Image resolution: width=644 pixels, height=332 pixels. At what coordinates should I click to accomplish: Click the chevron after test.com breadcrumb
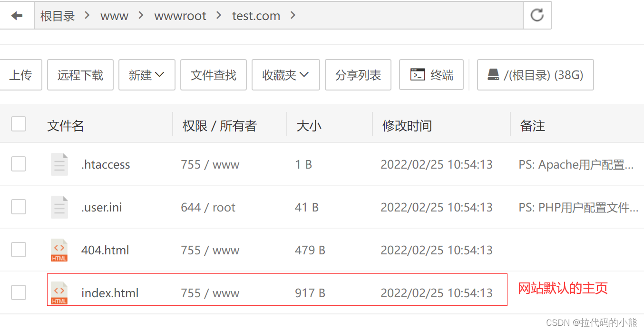click(293, 15)
